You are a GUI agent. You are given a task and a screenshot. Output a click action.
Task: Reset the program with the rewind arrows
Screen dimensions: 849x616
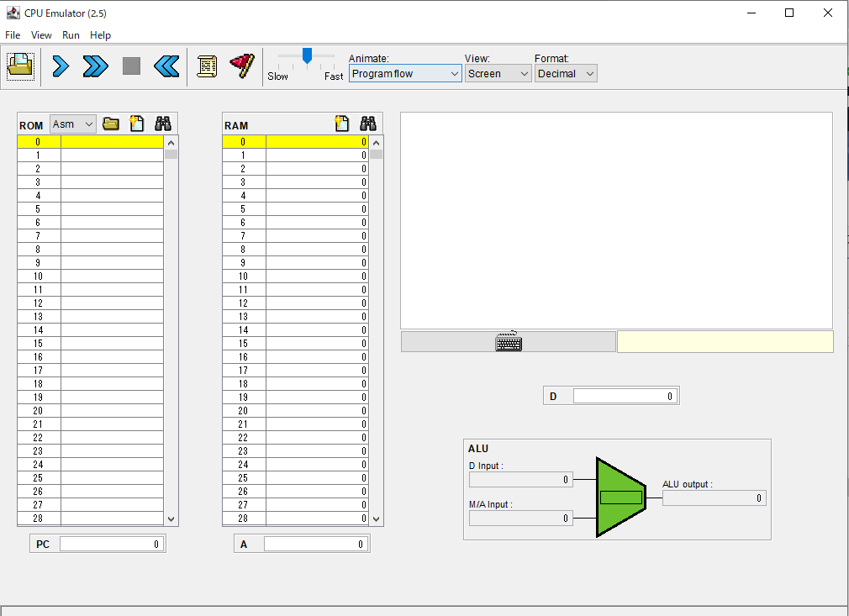point(166,66)
